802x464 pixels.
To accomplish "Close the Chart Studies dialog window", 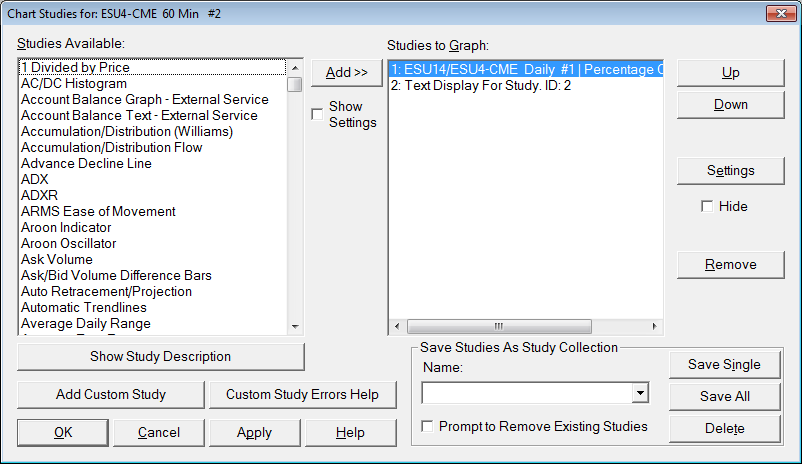I will tap(780, 14).
